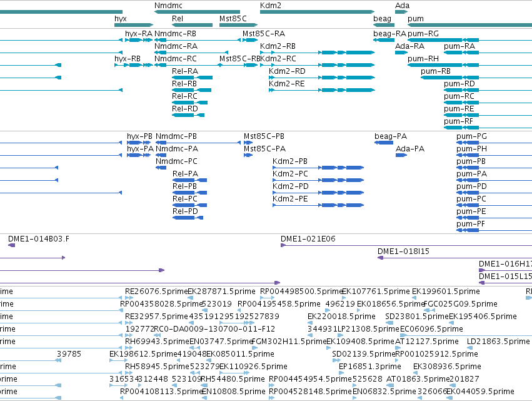
Task: Select protein pum-PF
Action: [x=471, y=224]
